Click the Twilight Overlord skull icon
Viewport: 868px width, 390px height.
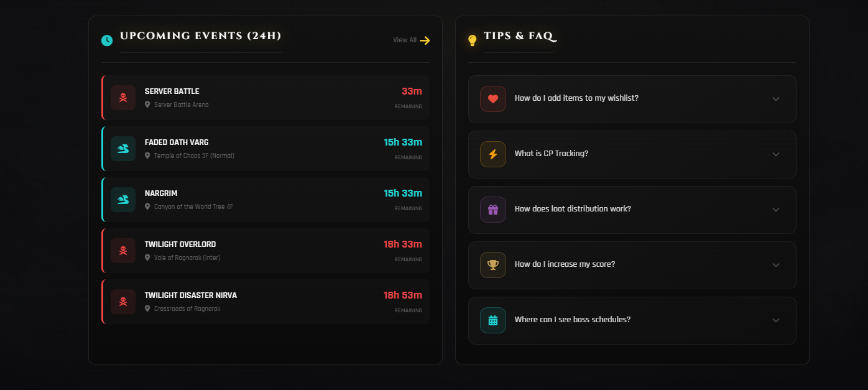(x=123, y=251)
